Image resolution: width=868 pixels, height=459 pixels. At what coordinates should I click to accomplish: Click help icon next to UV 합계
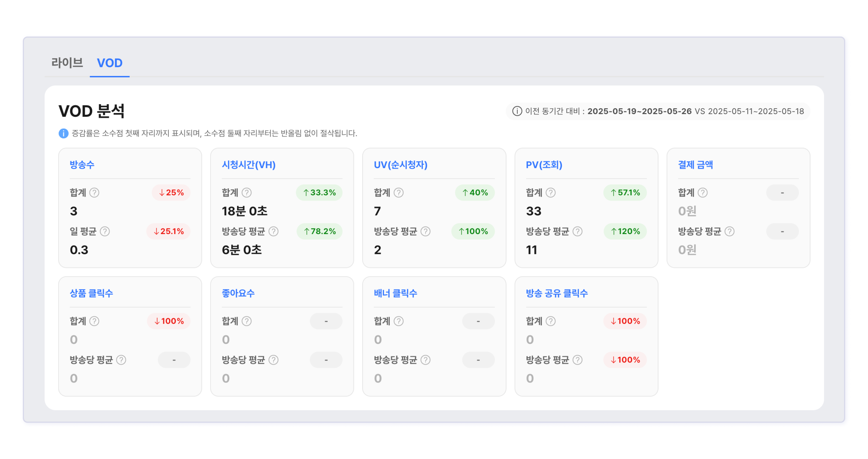point(399,193)
